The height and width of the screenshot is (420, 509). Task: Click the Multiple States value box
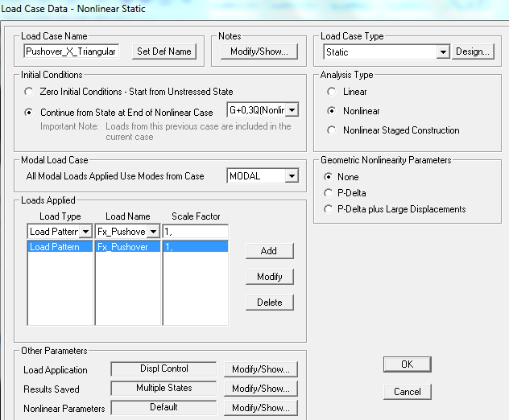164,388
